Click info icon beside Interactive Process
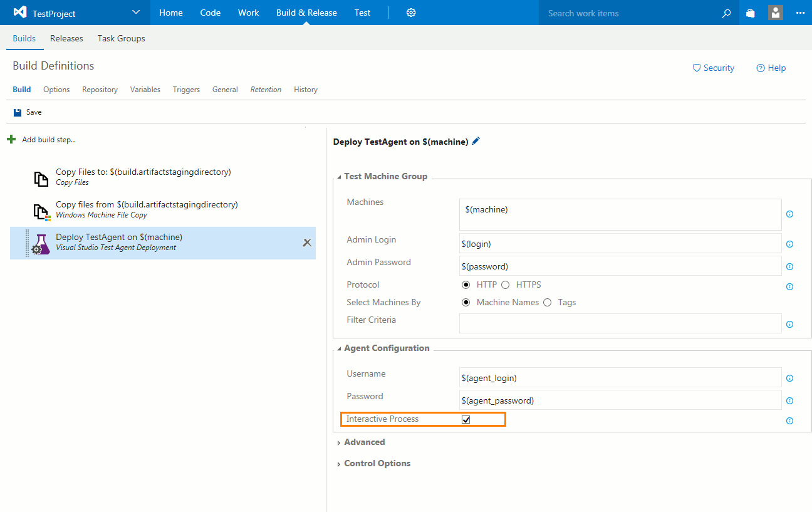812x512 pixels. tap(789, 421)
